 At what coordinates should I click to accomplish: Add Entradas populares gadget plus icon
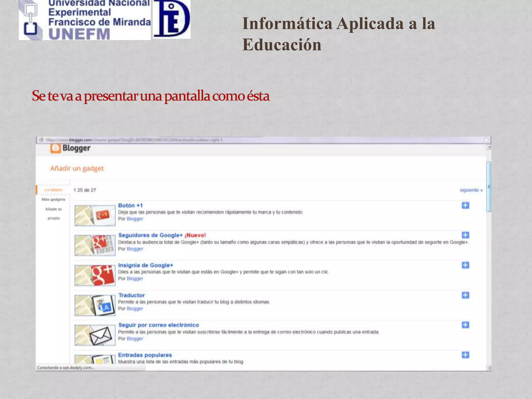click(x=465, y=355)
